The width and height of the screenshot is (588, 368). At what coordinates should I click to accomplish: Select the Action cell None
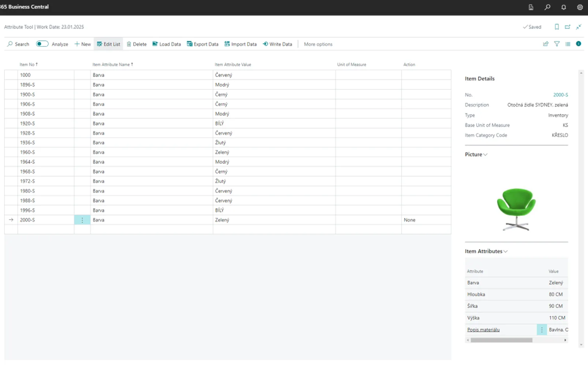pyautogui.click(x=426, y=220)
